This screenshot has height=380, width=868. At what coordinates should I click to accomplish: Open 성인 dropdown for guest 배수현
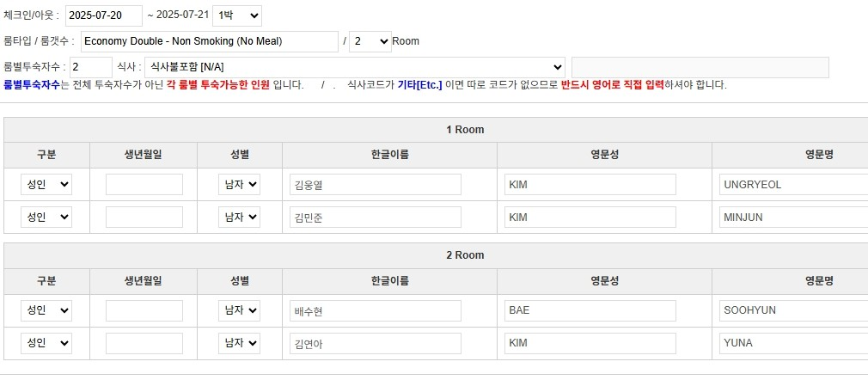(x=46, y=310)
